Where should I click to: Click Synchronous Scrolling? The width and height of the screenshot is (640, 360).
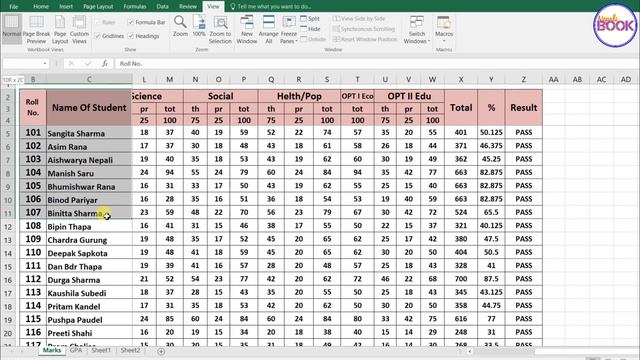click(x=364, y=29)
